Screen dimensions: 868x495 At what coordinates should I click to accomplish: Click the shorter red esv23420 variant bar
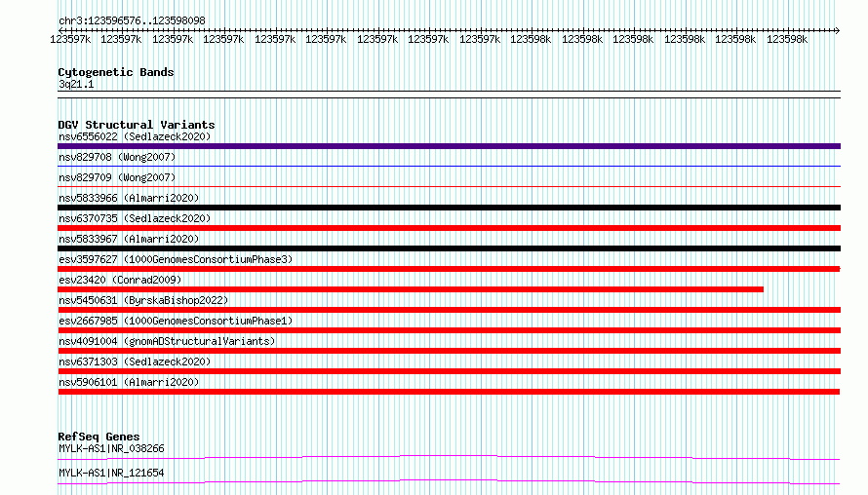click(411, 289)
